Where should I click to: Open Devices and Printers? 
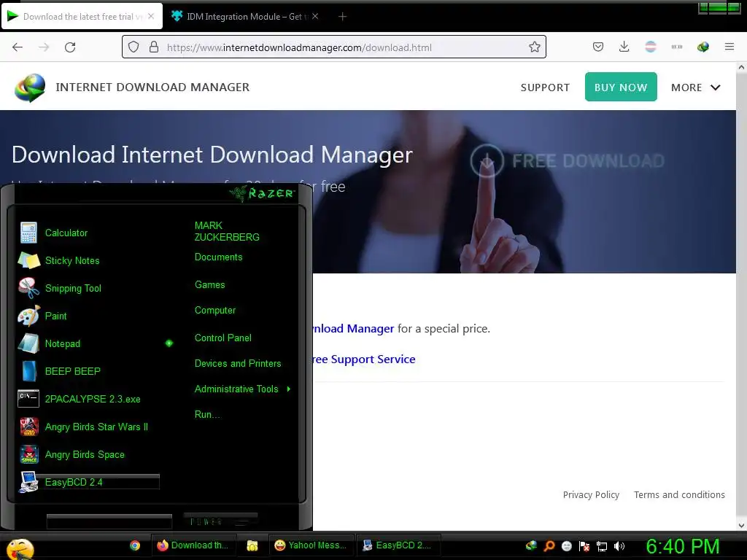pyautogui.click(x=238, y=363)
